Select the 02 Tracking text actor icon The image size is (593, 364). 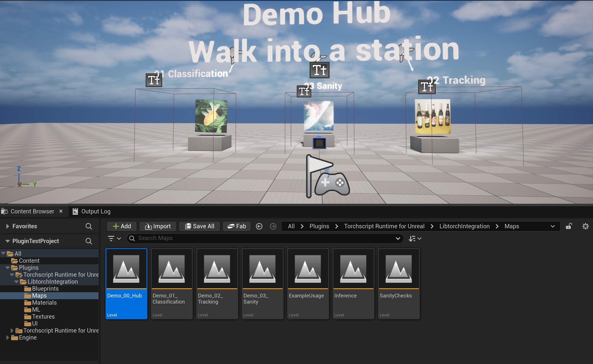pos(427,87)
